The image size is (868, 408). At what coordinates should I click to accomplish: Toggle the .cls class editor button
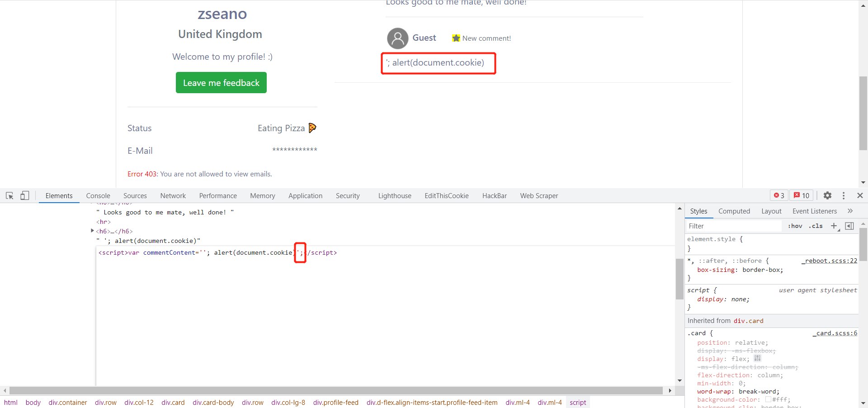point(816,226)
